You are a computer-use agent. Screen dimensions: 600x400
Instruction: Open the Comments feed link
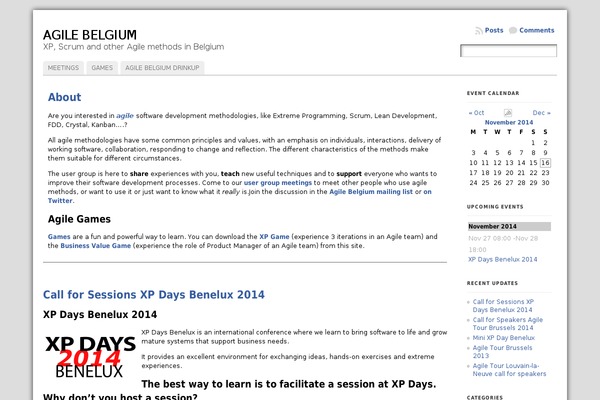(536, 30)
